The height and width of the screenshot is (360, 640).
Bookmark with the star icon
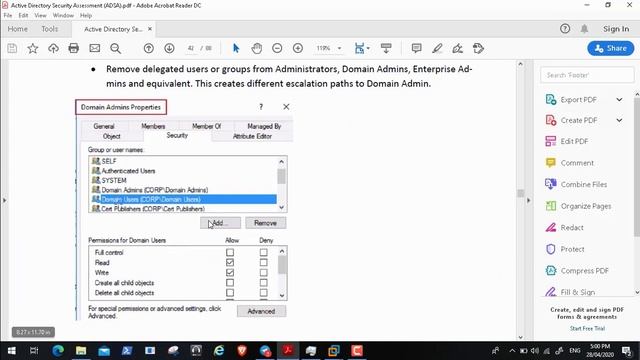(x=33, y=48)
